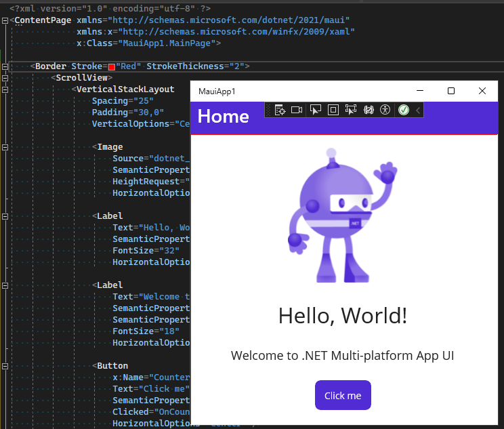Click the ScrollView tag name
This screenshot has width=504, height=429.
(82, 78)
